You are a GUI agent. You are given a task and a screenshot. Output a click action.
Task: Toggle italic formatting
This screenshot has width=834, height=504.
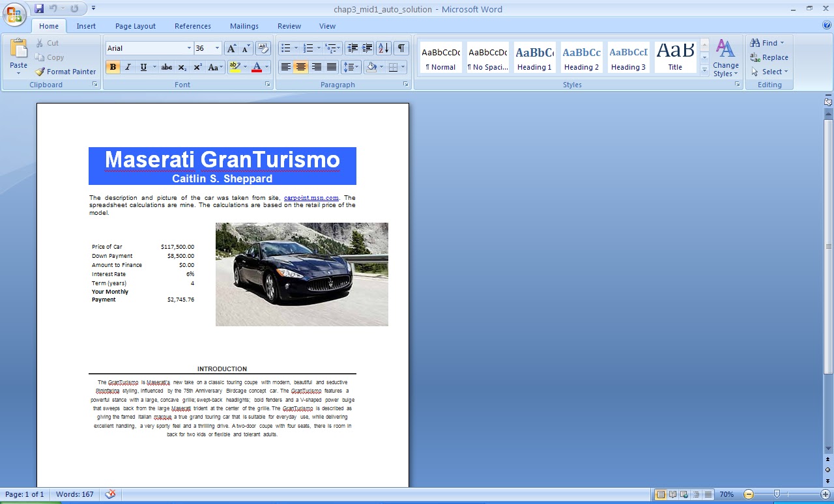[x=128, y=67]
